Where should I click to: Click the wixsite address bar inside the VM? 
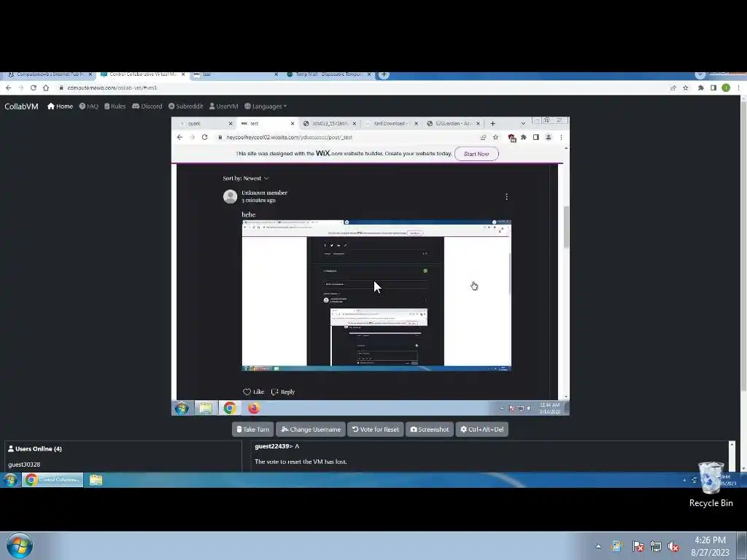[x=352, y=137]
